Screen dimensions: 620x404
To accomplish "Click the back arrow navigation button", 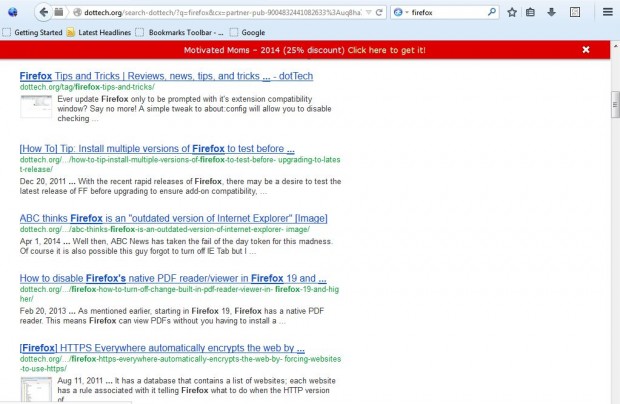I will pos(43,12).
